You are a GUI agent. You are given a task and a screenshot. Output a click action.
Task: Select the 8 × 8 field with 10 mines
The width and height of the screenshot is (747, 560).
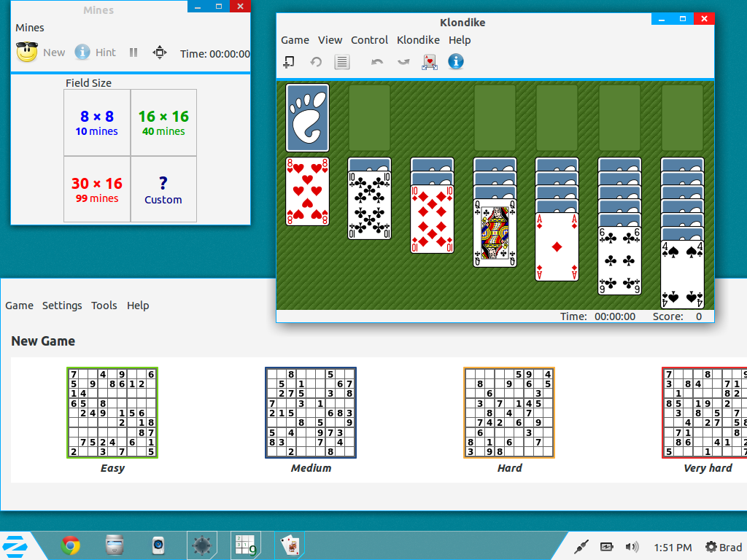[97, 122]
